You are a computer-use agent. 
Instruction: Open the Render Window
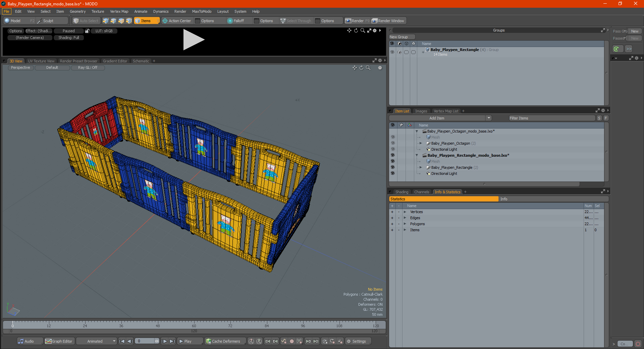coord(388,21)
